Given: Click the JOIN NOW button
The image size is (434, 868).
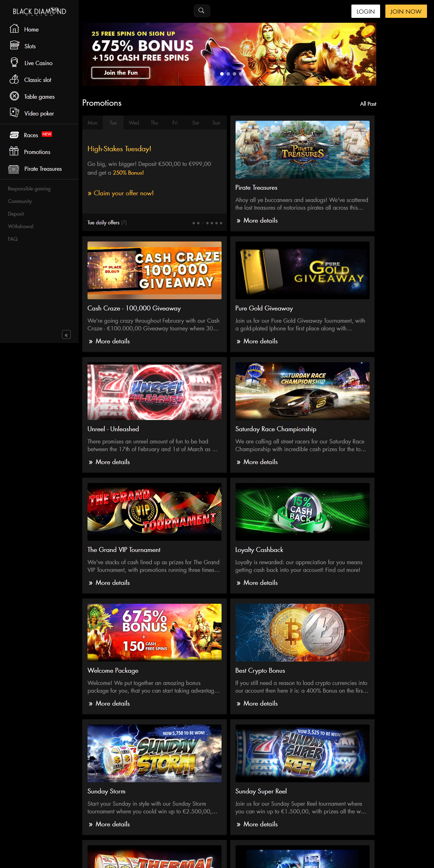Looking at the screenshot, I should tap(406, 11).
